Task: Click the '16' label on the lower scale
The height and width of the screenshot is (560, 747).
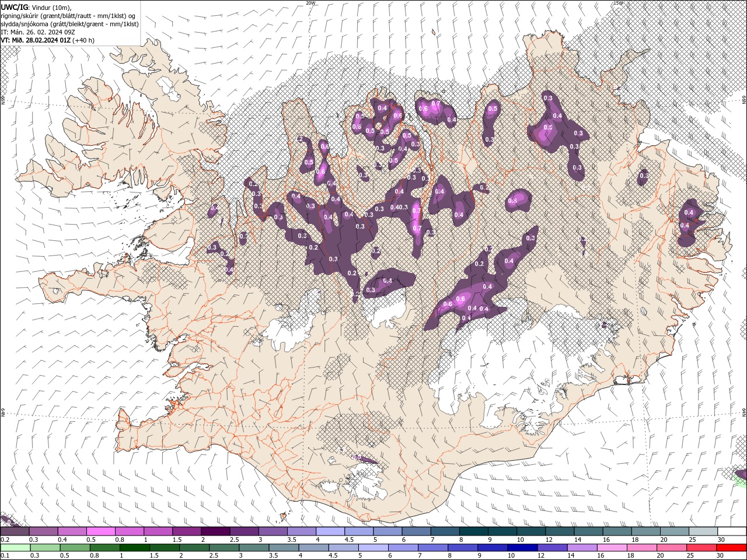Action: coord(602,555)
